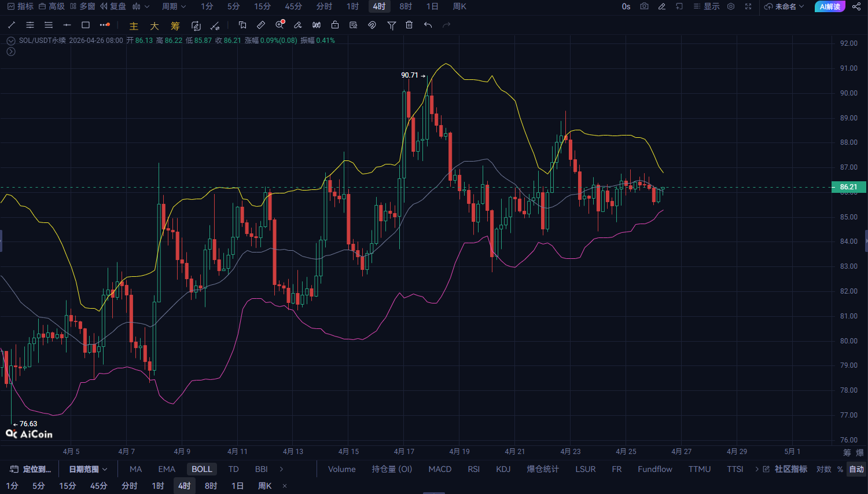Click the 大 large-order indicator icon
This screenshot has width=868, height=494.
tap(155, 25)
